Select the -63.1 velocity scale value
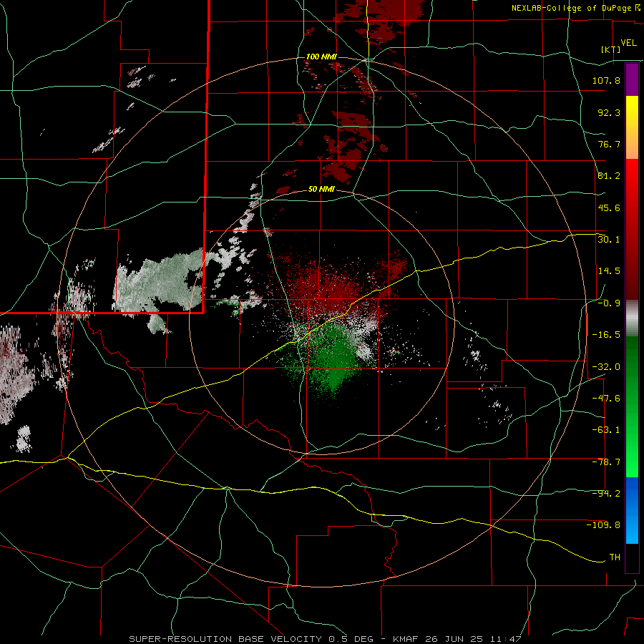 (x=606, y=429)
